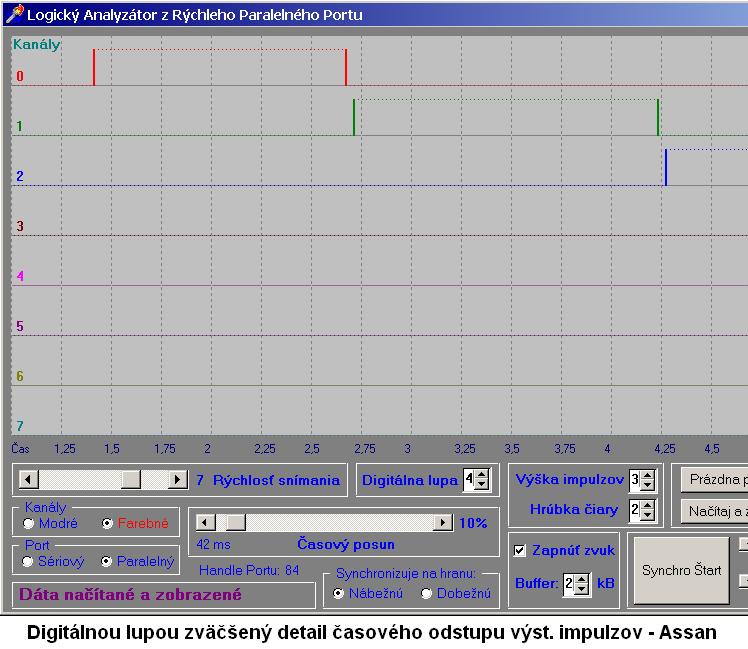748x649 pixels.
Task: Select the Modré channels radio option
Action: [x=29, y=523]
